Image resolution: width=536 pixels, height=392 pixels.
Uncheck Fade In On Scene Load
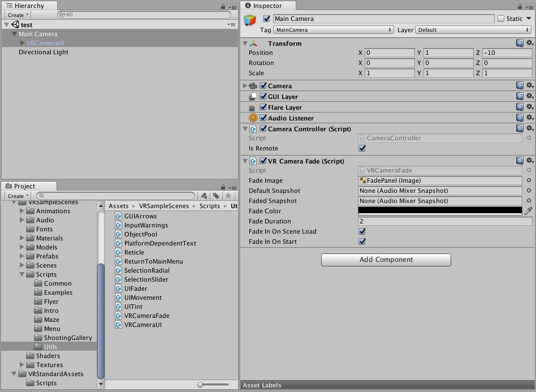tap(362, 231)
